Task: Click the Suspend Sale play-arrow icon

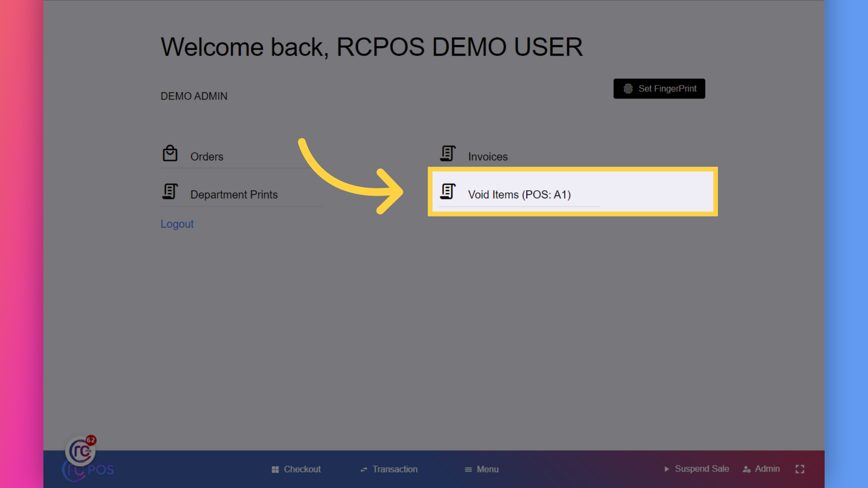Action: [x=666, y=469]
